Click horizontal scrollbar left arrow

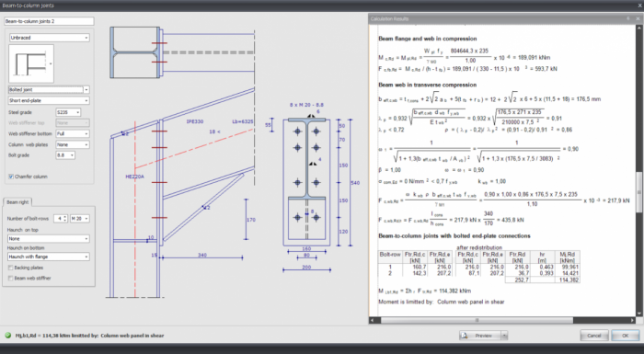click(x=372, y=320)
